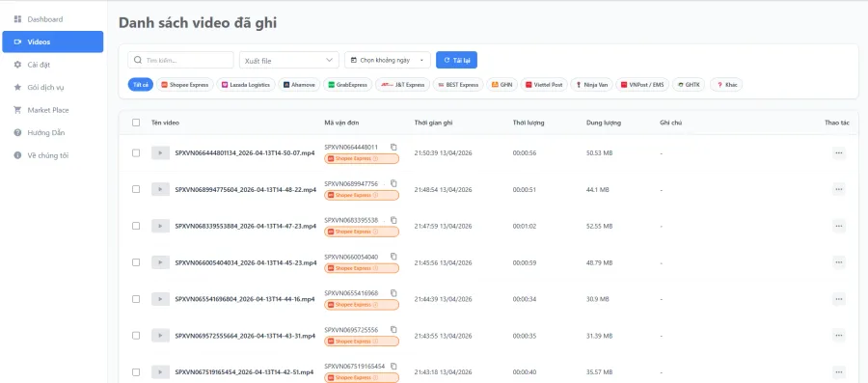Open Hướng Dẫn guide page
868x383 pixels.
(53, 133)
